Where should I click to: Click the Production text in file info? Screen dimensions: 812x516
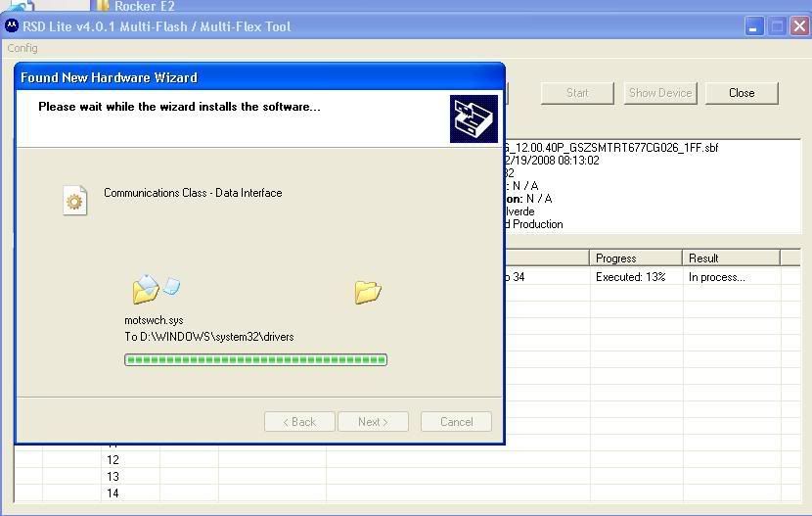[537, 224]
